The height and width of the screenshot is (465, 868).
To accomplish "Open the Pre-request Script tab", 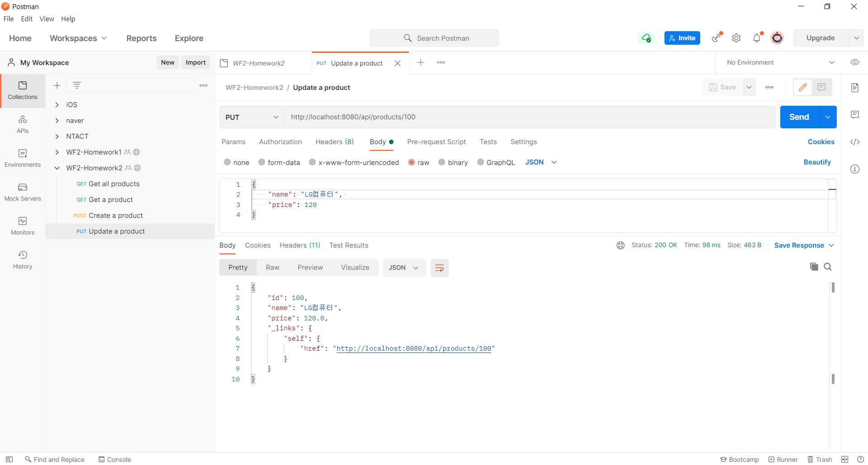I will (436, 142).
